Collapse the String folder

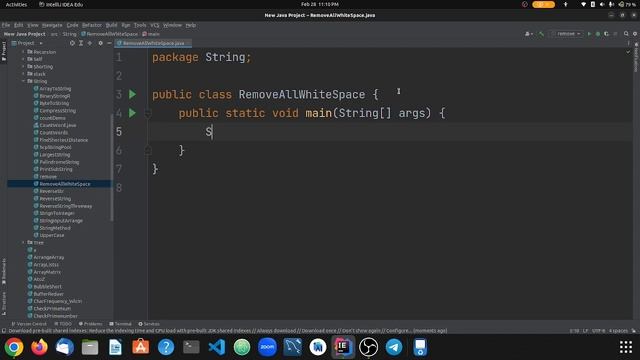tap(23, 81)
